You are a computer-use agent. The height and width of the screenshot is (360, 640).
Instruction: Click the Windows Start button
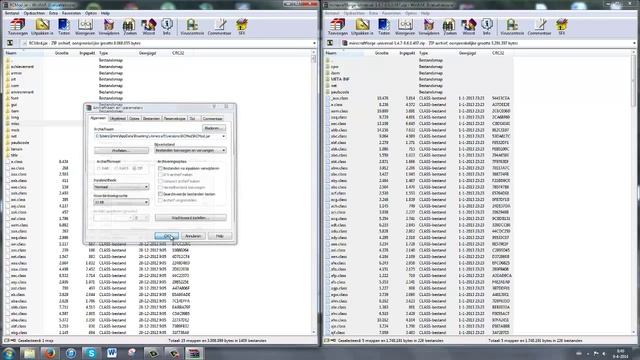coord(9,353)
